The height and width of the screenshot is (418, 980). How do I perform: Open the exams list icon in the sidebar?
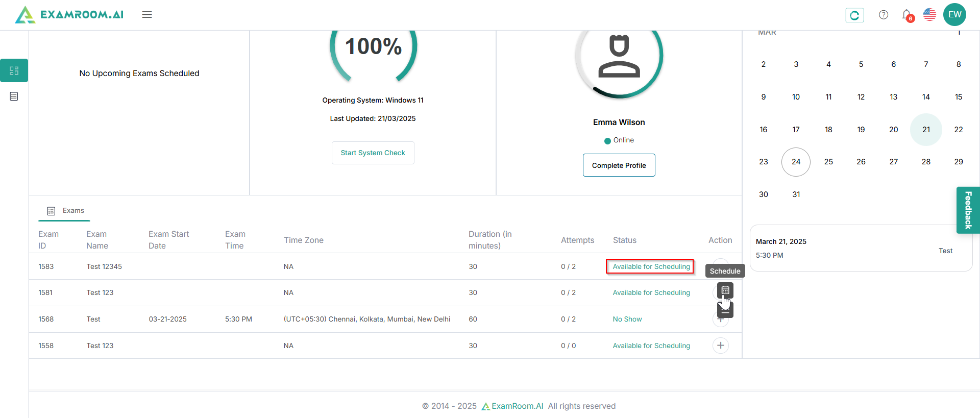pyautogui.click(x=14, y=96)
